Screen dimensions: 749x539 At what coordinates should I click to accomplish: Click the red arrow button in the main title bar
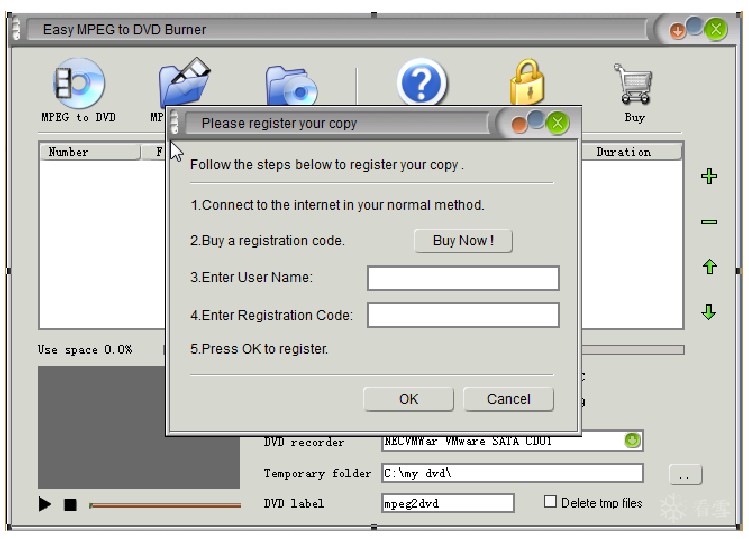click(677, 32)
